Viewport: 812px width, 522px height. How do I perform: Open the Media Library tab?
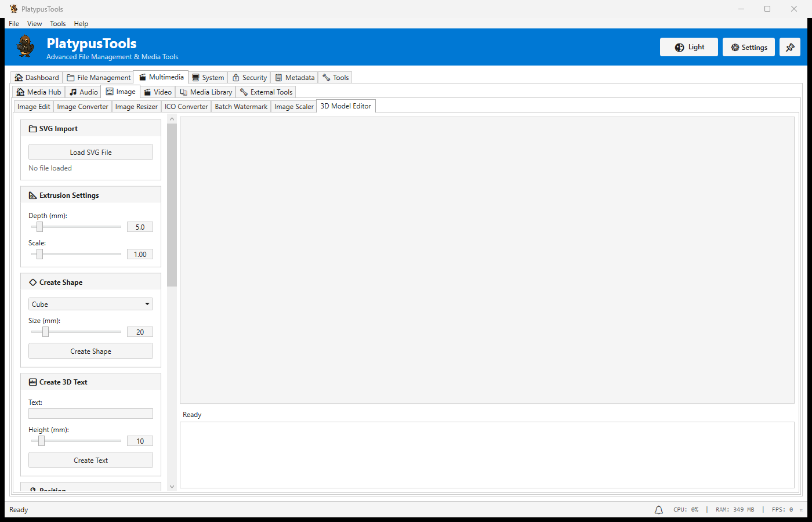point(205,92)
